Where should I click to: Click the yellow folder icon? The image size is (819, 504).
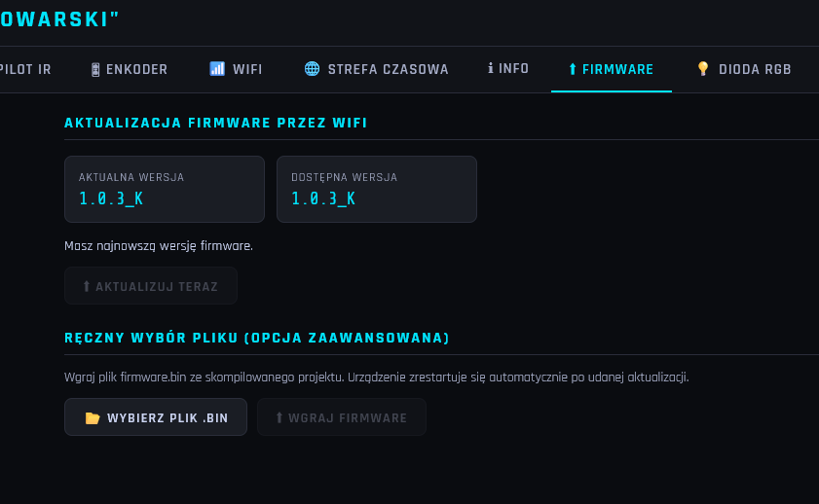[x=93, y=418]
